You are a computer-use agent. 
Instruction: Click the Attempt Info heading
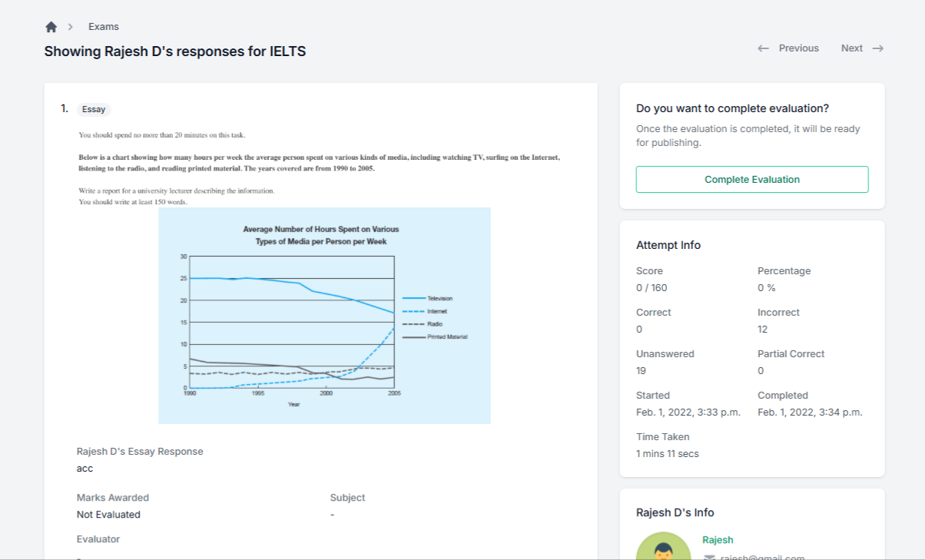(668, 245)
